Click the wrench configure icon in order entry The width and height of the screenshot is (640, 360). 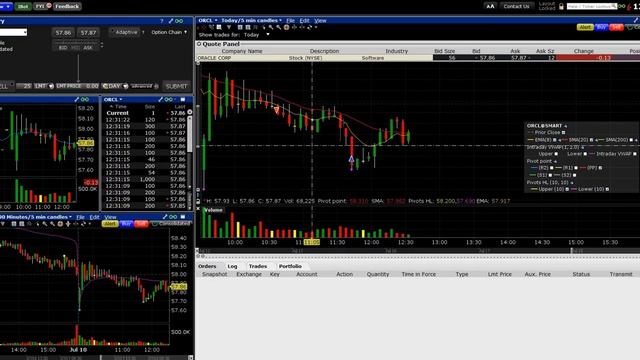tap(171, 21)
